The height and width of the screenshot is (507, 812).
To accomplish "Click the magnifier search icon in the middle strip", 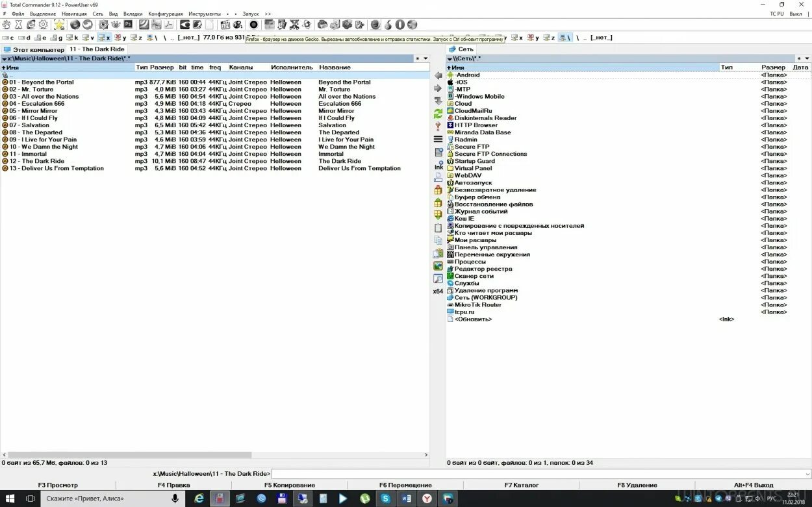I will pos(438,279).
